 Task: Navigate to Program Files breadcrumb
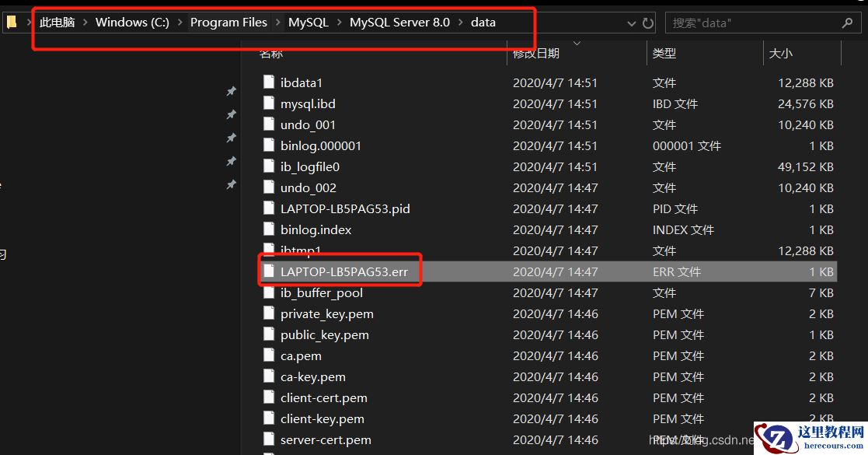[x=228, y=23]
